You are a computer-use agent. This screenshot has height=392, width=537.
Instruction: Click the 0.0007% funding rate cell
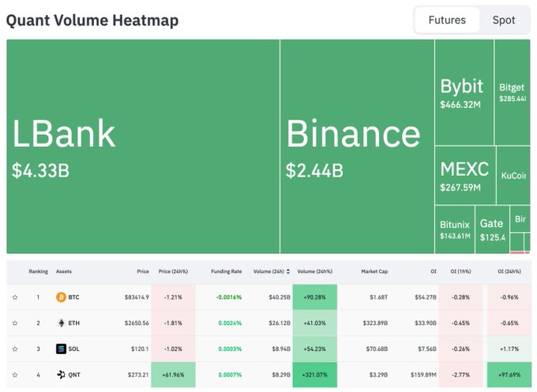(x=230, y=375)
